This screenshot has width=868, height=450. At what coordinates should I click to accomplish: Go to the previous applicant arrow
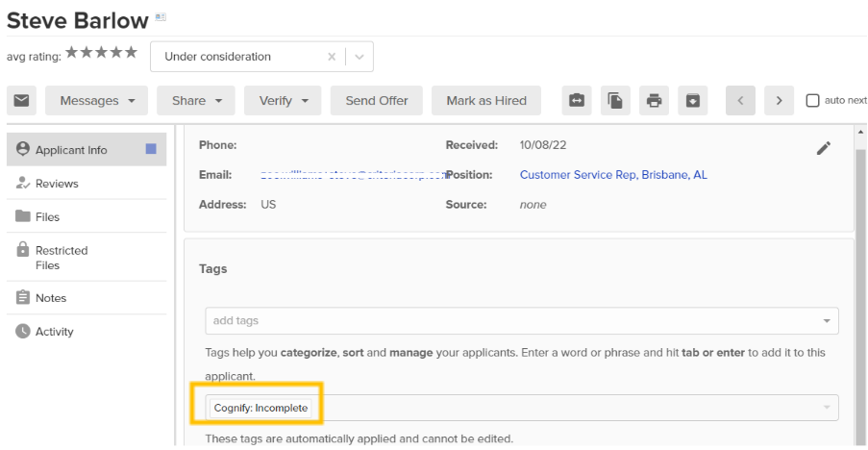(740, 101)
